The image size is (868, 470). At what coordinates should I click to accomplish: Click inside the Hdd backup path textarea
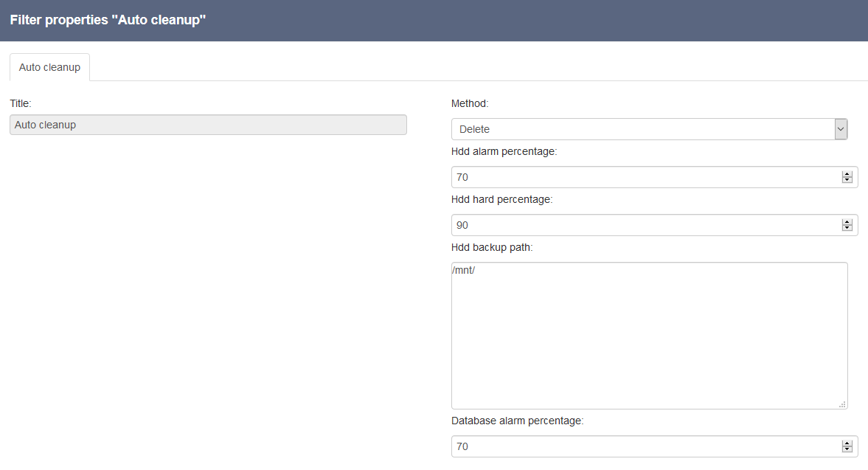click(649, 336)
